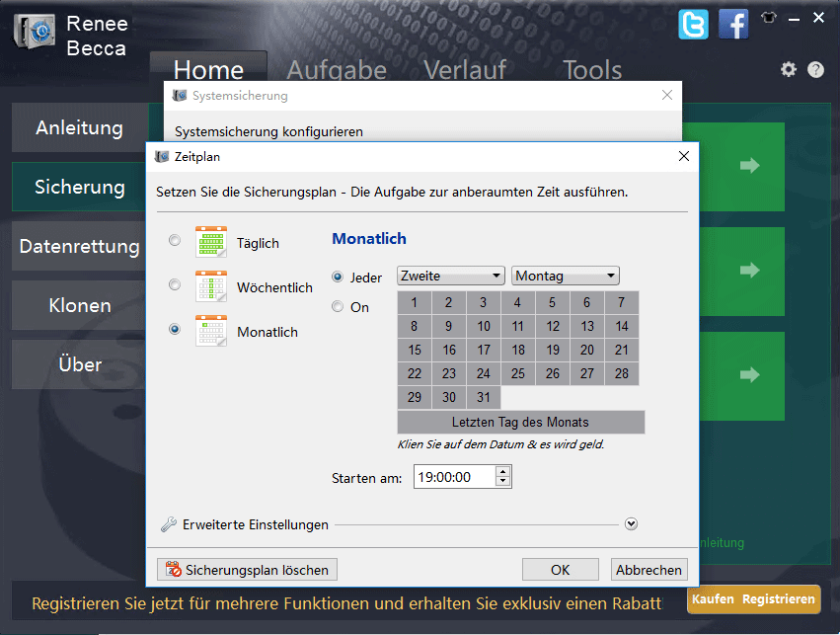Select day 24 in the calendar grid
This screenshot has height=635, width=840.
[x=484, y=373]
